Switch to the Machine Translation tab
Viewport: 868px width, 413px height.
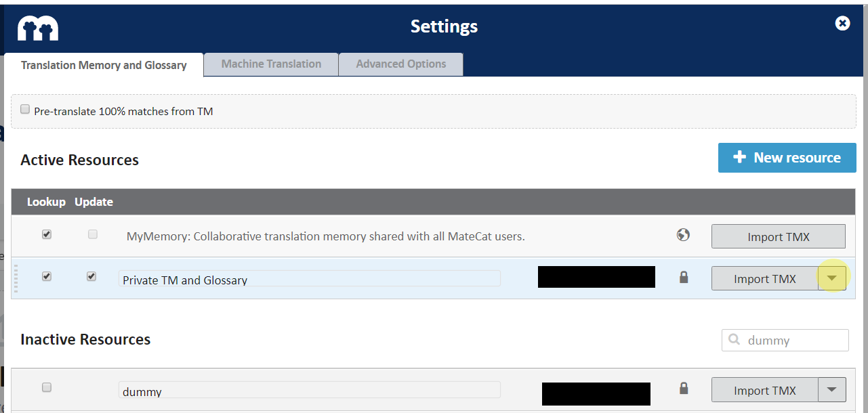(271, 64)
